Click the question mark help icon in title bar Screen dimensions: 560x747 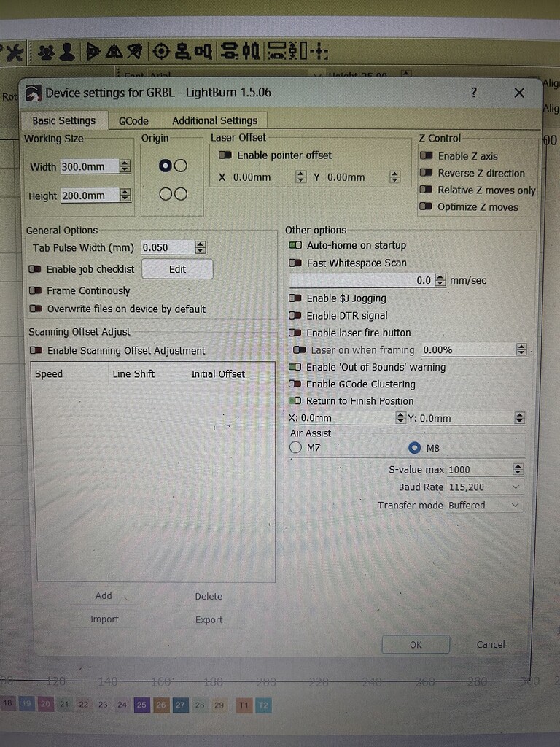[474, 92]
